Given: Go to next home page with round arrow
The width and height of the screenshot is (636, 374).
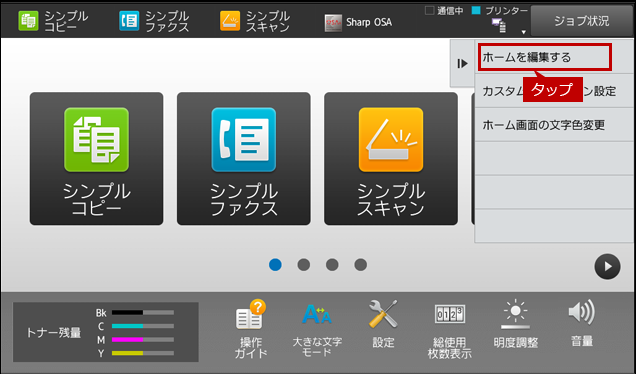Looking at the screenshot, I should coord(607,267).
